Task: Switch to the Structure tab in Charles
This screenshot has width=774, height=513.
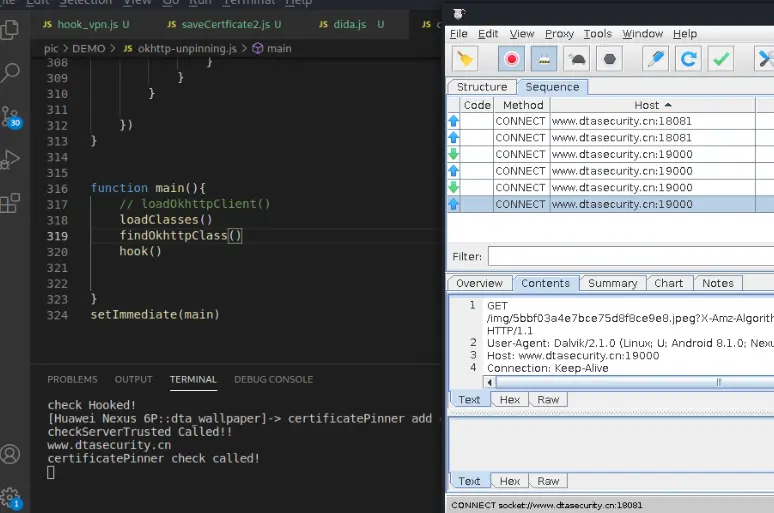Action: point(482,87)
